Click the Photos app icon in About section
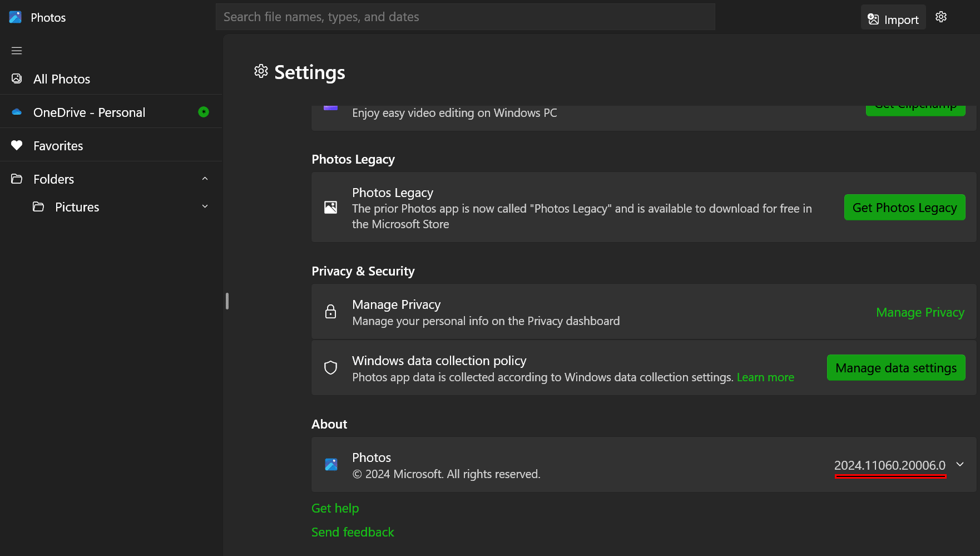 tap(331, 464)
